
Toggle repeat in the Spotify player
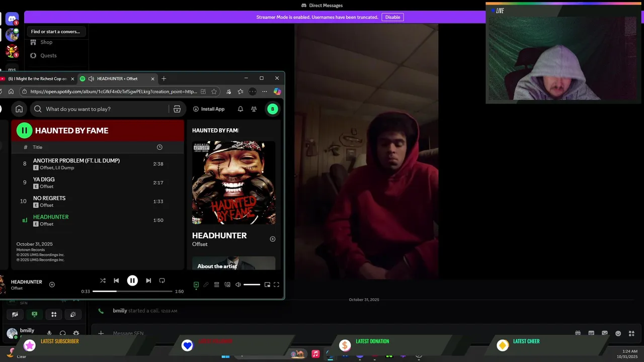(x=162, y=281)
